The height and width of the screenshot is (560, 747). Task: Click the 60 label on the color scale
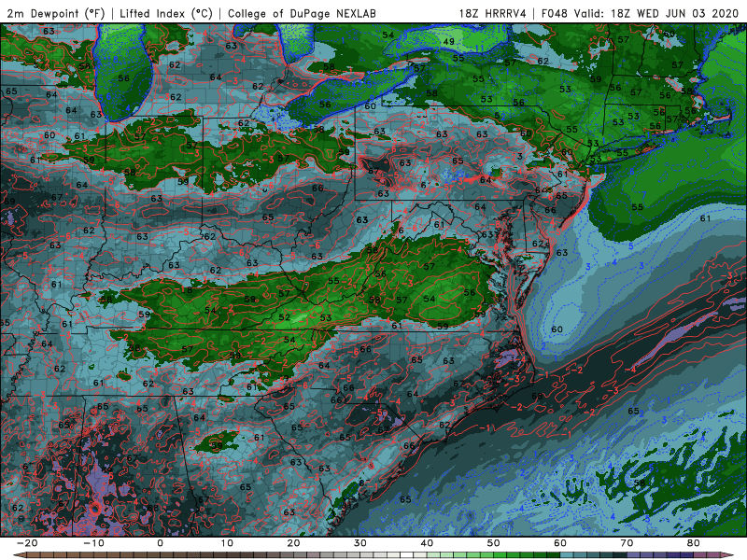[560, 543]
